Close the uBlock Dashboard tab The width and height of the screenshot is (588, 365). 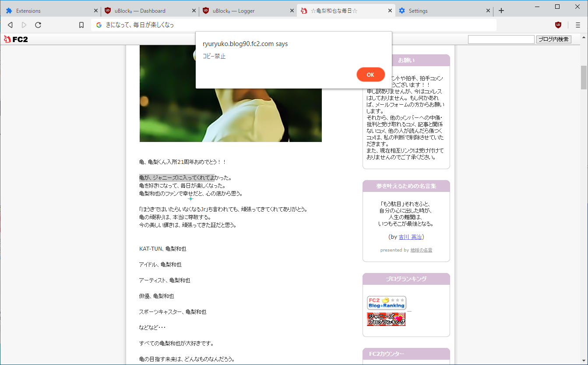pos(194,11)
